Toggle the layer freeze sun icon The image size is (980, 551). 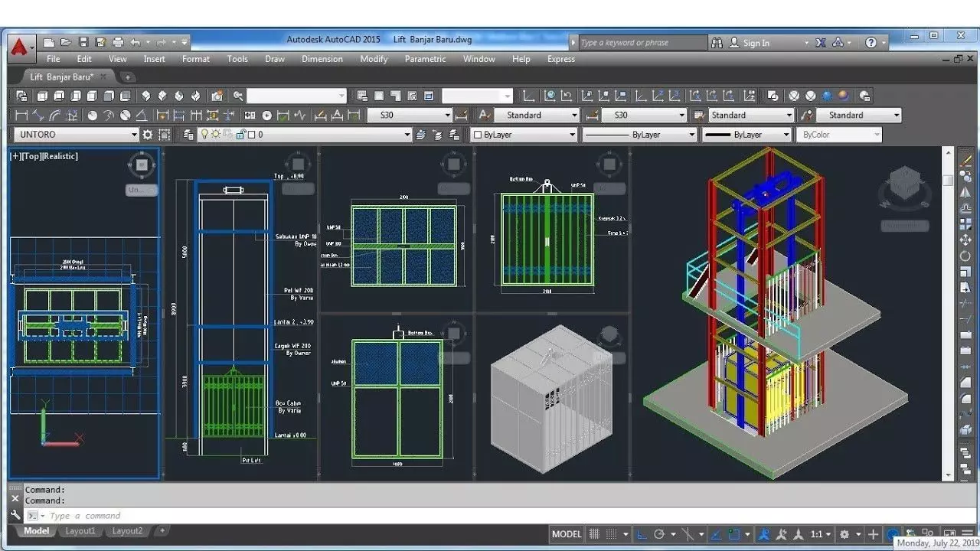tap(216, 135)
